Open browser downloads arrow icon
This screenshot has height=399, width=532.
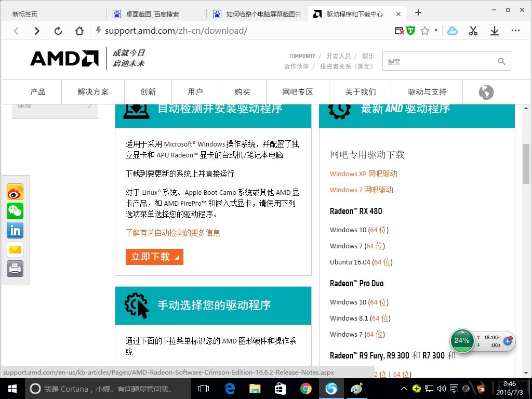(495, 31)
